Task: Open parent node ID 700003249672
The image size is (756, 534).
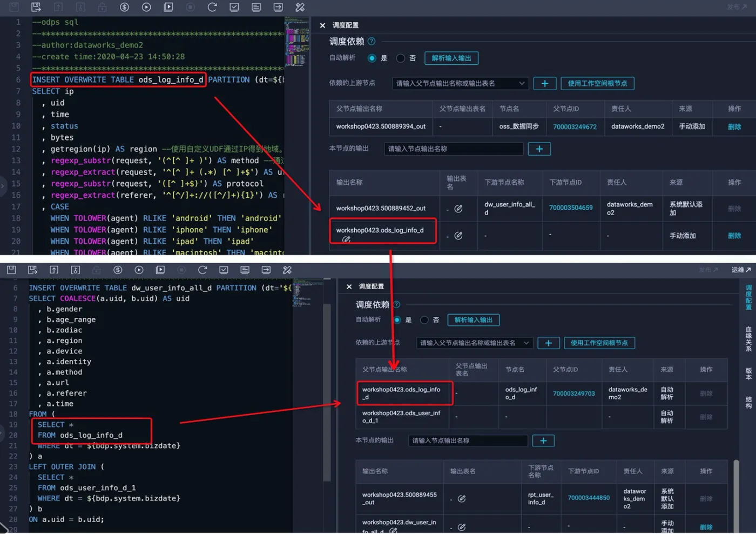Action: (x=575, y=126)
